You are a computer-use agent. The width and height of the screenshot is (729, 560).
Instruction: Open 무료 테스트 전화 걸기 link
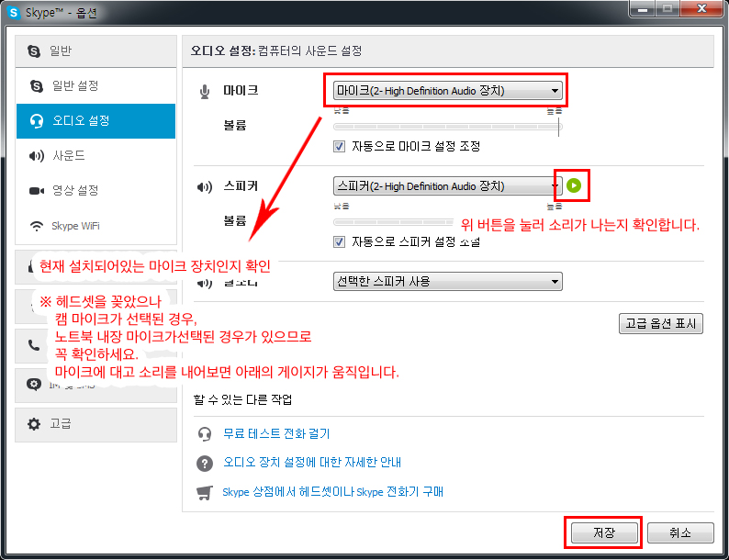click(x=276, y=434)
